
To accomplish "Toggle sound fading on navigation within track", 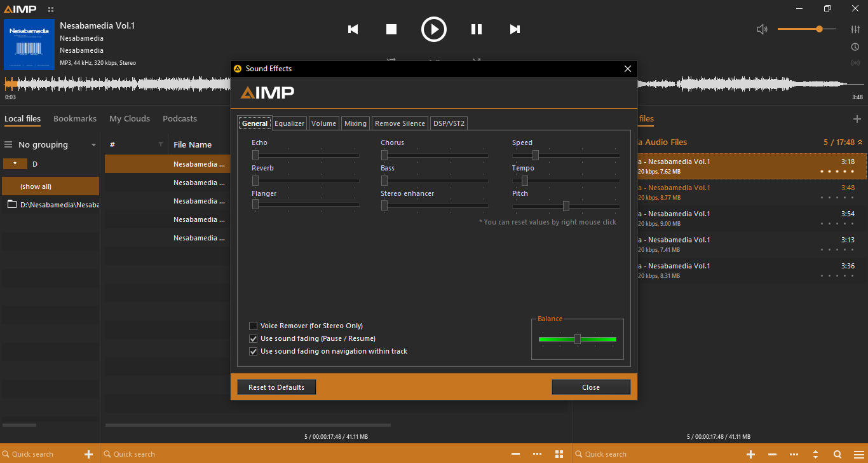I will click(x=254, y=351).
